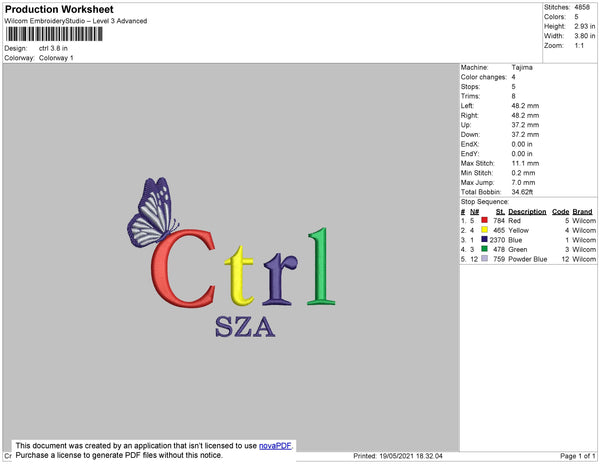Select the Down value 37.2 mm
The image size is (600, 464).
click(x=525, y=134)
